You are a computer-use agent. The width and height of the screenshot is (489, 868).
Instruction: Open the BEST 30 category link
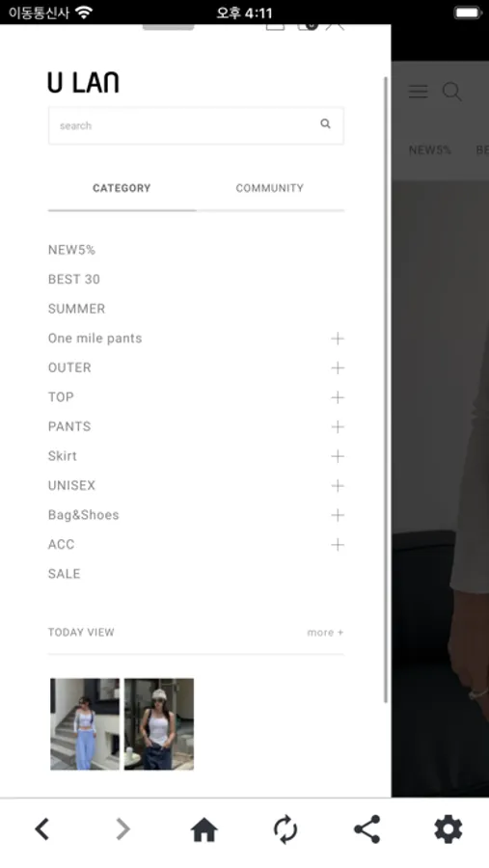(x=74, y=279)
